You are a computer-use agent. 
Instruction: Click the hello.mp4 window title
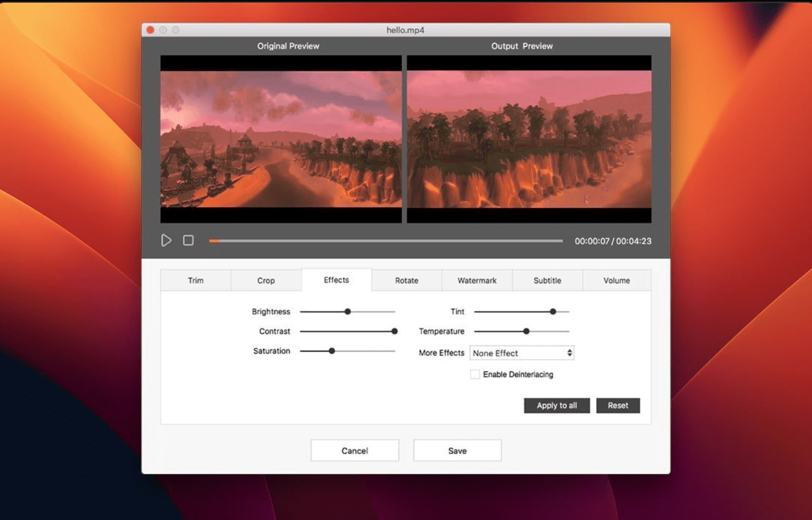[405, 30]
